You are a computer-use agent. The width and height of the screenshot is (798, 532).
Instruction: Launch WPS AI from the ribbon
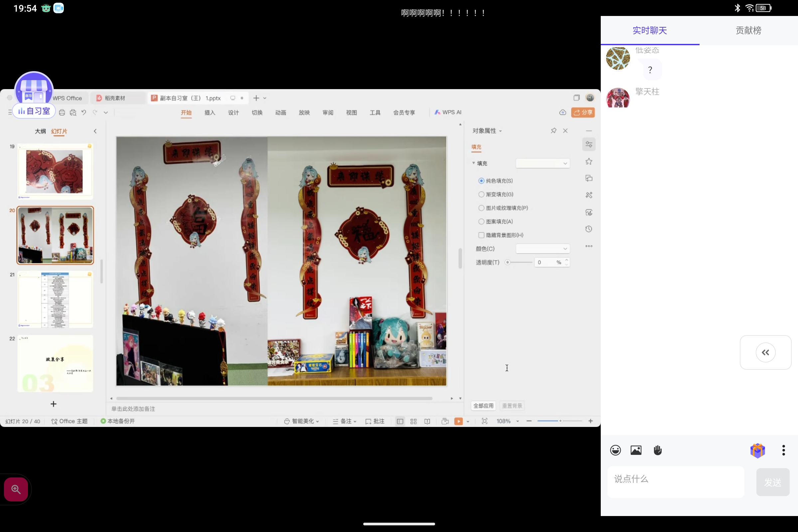tap(448, 112)
